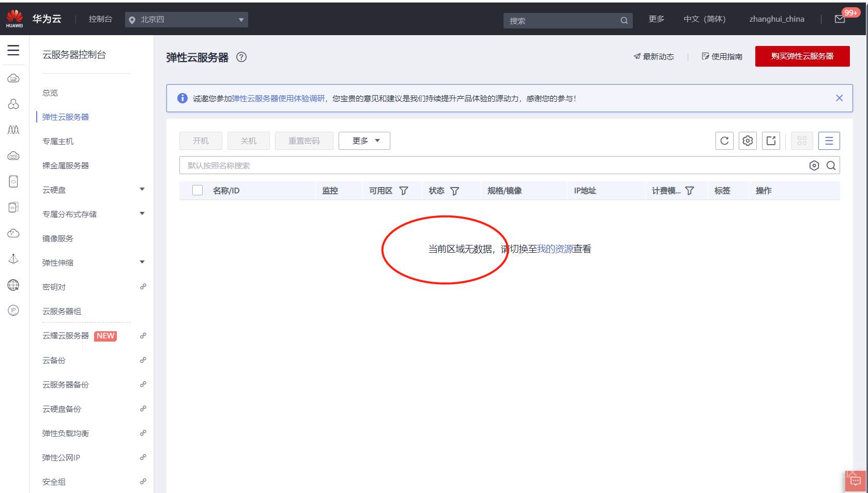Open 专属主机 in the sidebar

click(58, 142)
